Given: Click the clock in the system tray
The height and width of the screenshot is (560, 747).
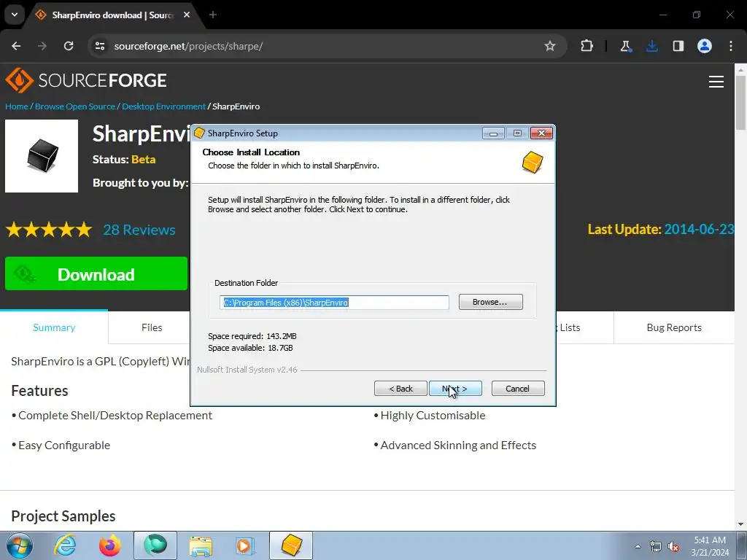Looking at the screenshot, I should [x=711, y=546].
